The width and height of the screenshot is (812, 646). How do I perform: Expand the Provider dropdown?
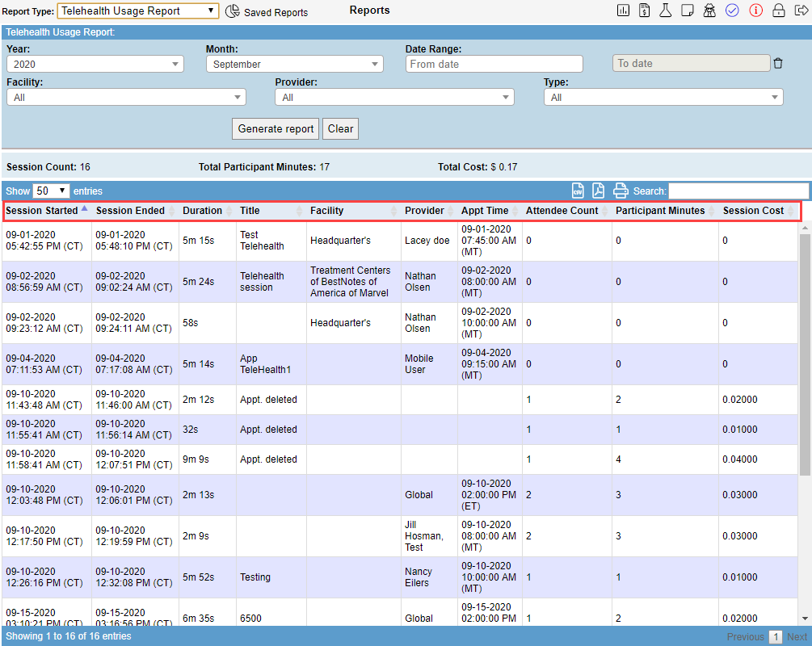point(394,98)
